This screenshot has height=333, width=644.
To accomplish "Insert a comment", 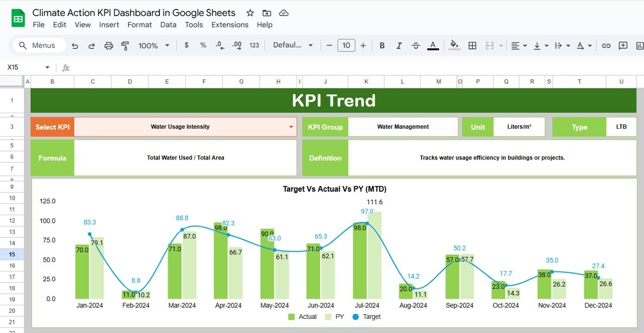I will click(x=623, y=45).
